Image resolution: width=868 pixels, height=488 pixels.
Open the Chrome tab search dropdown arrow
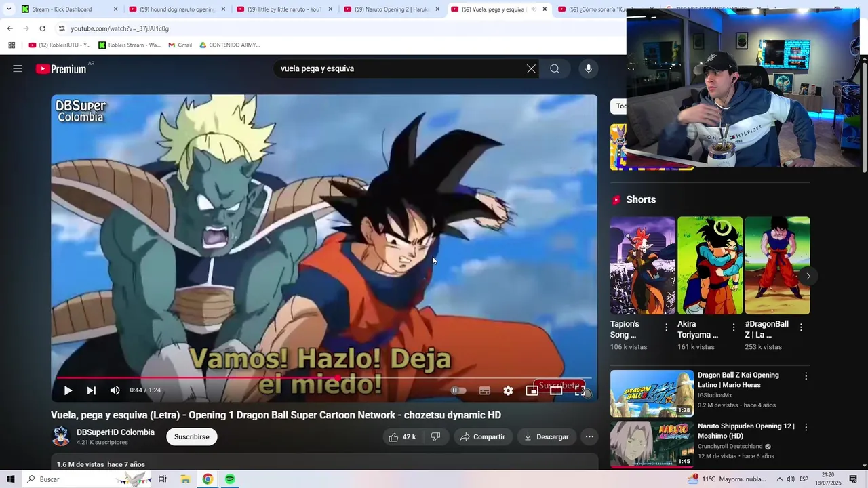click(9, 9)
